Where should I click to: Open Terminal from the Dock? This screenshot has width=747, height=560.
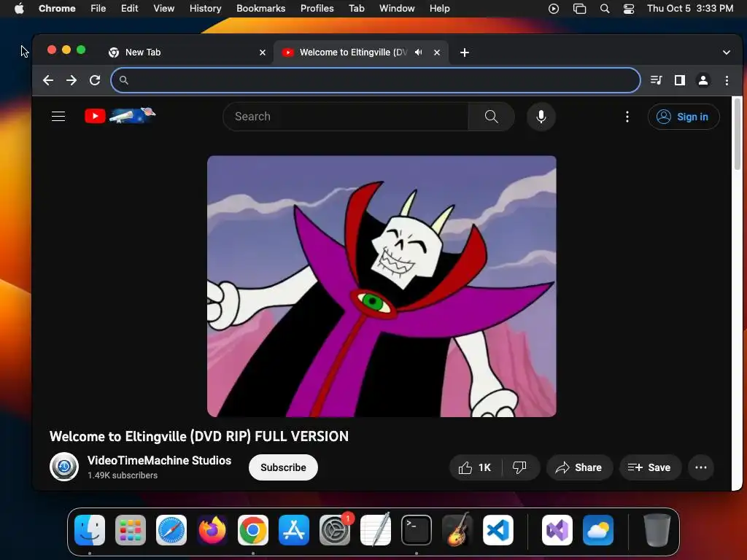(x=417, y=530)
